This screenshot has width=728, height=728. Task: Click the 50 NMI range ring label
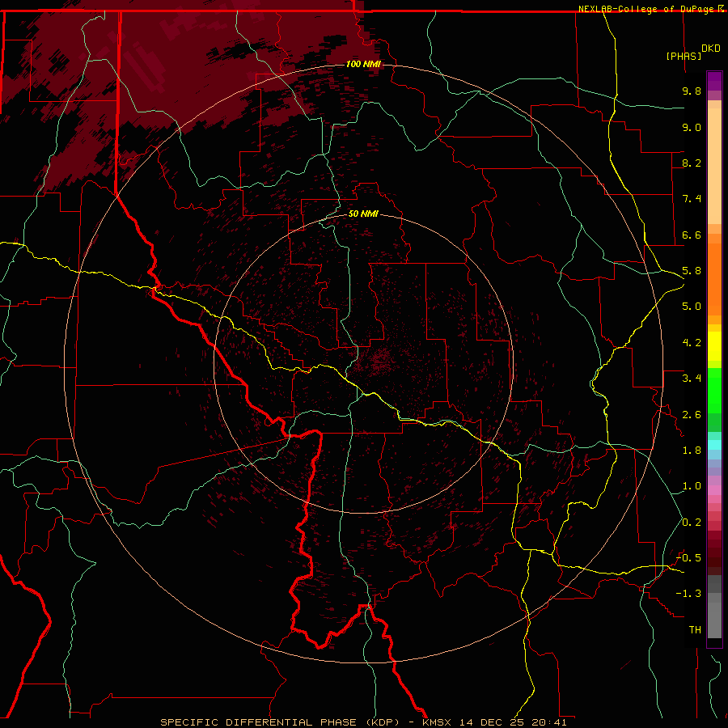pyautogui.click(x=363, y=214)
